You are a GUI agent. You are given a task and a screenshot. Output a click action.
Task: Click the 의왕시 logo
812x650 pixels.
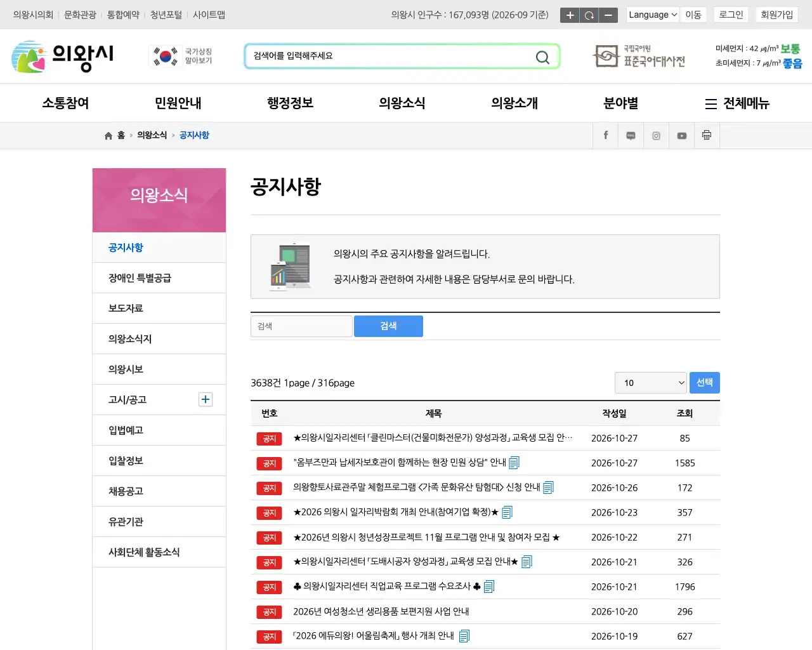[62, 56]
